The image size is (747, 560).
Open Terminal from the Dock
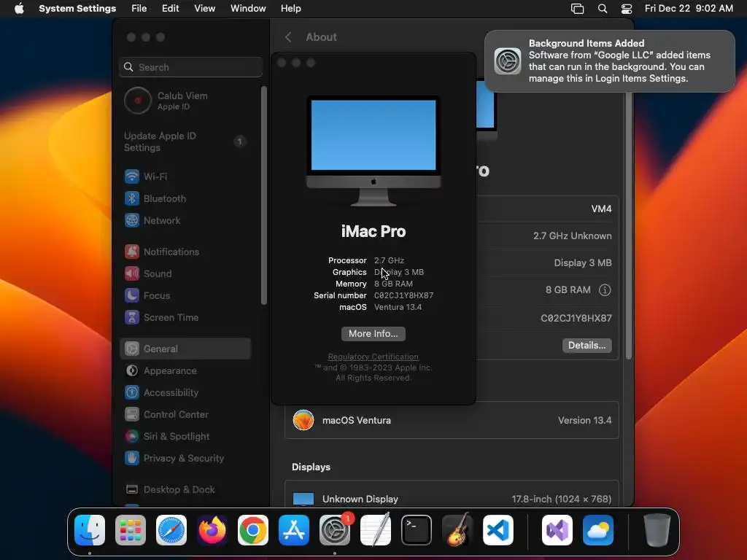pyautogui.click(x=417, y=530)
